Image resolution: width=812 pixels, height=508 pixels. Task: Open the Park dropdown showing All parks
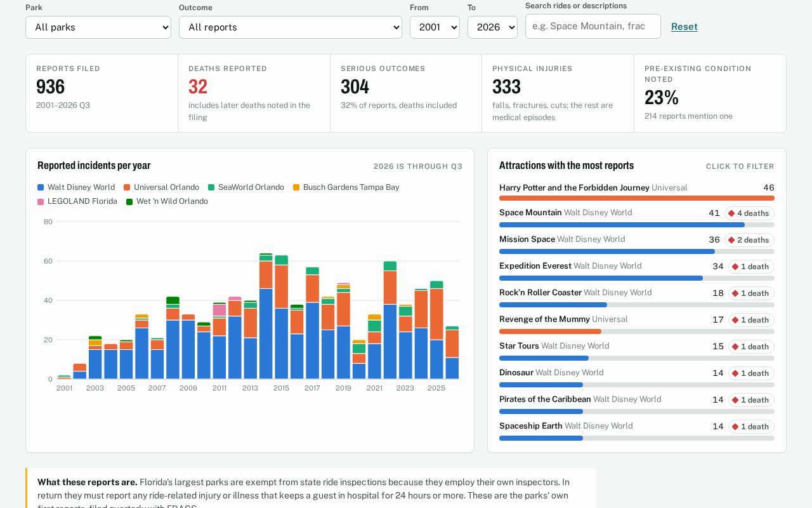click(98, 27)
